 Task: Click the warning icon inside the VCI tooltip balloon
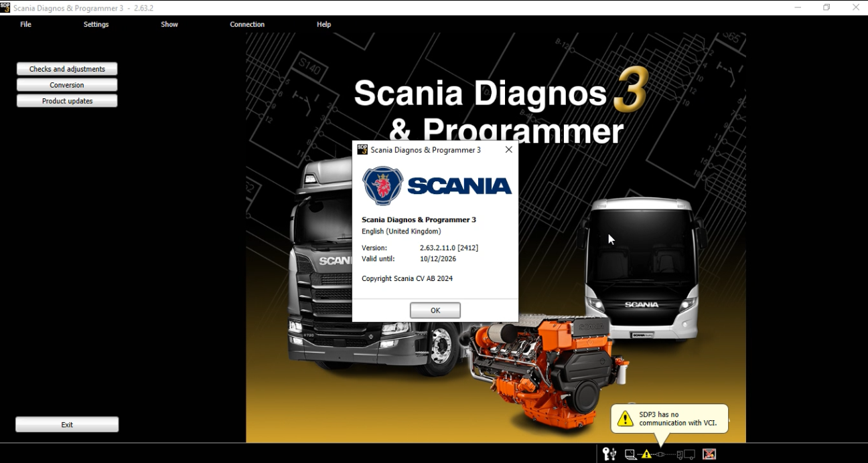click(625, 418)
